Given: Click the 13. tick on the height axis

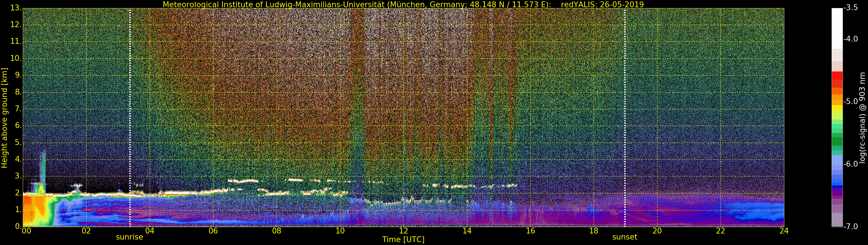Looking at the screenshot, I should pos(16,8).
